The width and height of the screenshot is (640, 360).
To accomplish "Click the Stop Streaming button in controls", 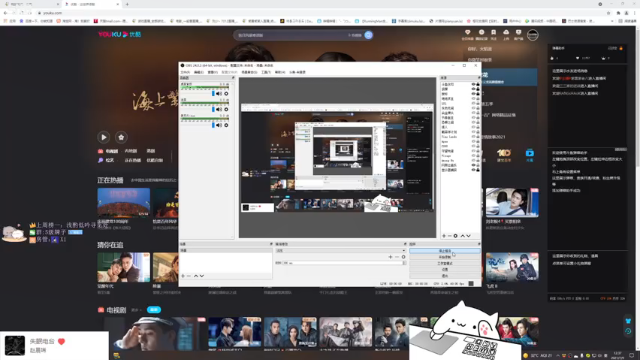I will 445,251.
